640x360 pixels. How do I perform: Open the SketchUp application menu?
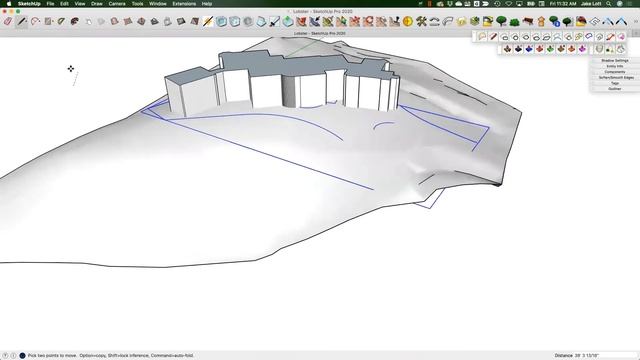point(29,4)
